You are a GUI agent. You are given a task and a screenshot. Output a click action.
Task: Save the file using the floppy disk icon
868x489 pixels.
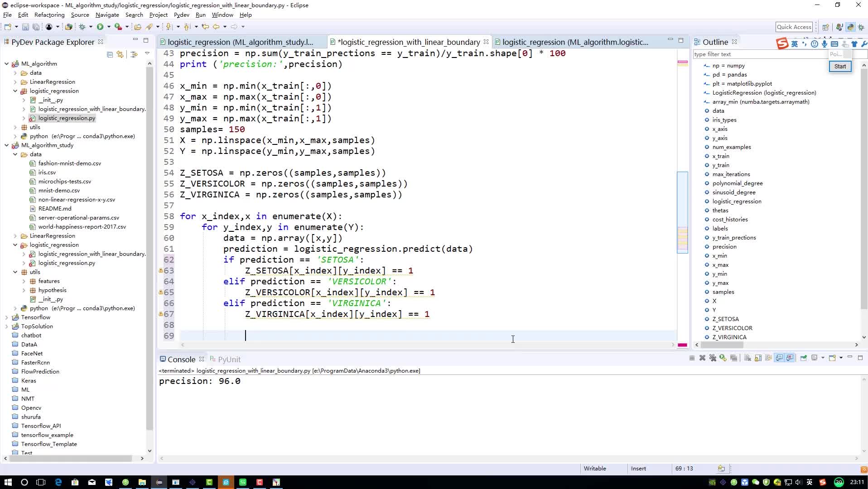coord(25,27)
